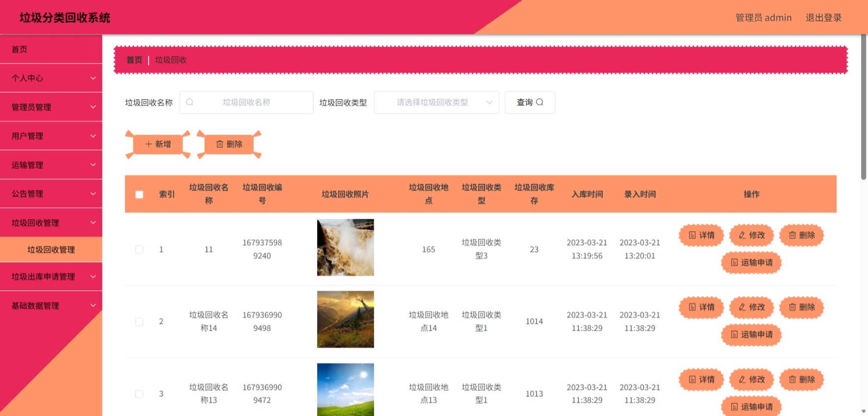Check the checkbox for the row with index 1
Image resolution: width=868 pixels, height=416 pixels.
click(139, 249)
